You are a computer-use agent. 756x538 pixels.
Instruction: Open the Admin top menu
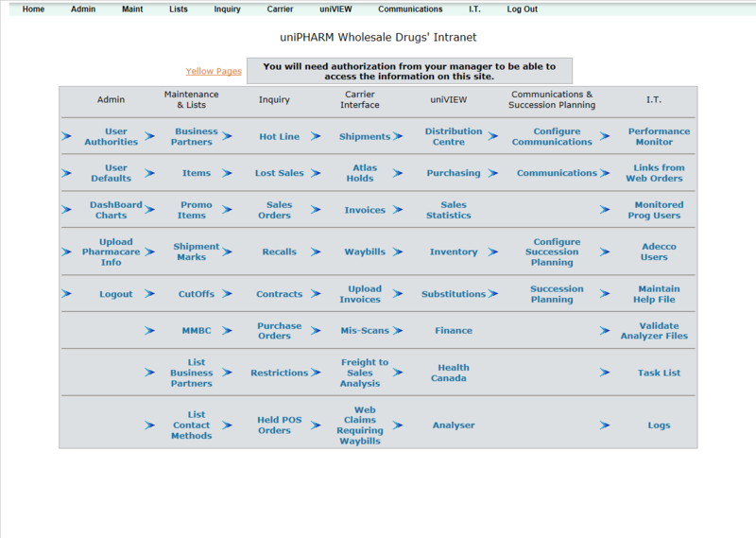[x=83, y=9]
